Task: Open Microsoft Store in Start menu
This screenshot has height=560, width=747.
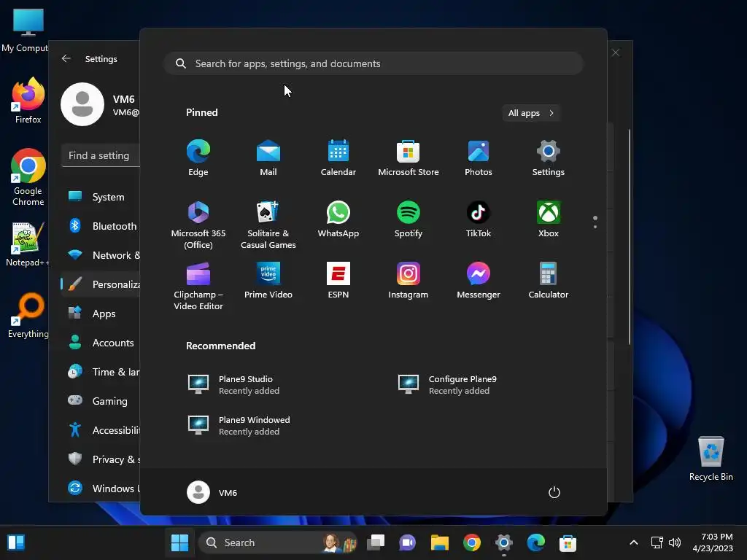Action: click(x=409, y=158)
